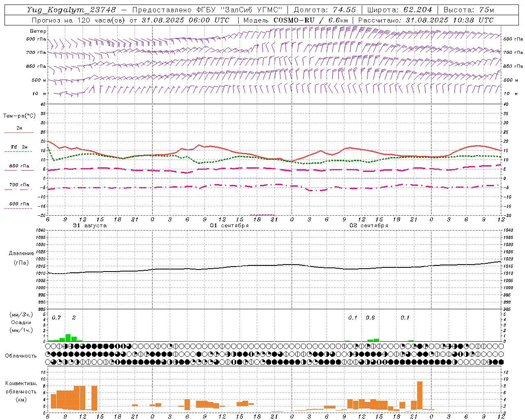This screenshot has width=525, height=420.
Task: Click the Широта: 62.204 header value
Action: pos(399,10)
